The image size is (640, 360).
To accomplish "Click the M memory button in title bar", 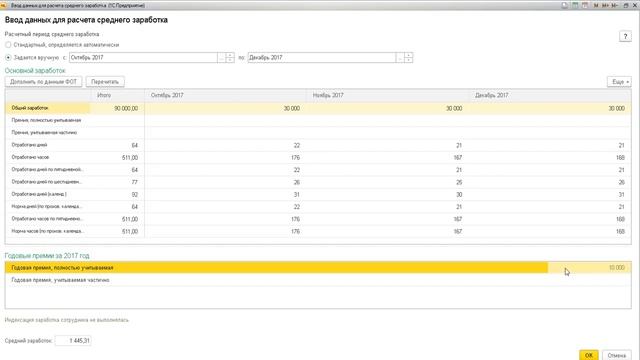I will click(596, 5).
